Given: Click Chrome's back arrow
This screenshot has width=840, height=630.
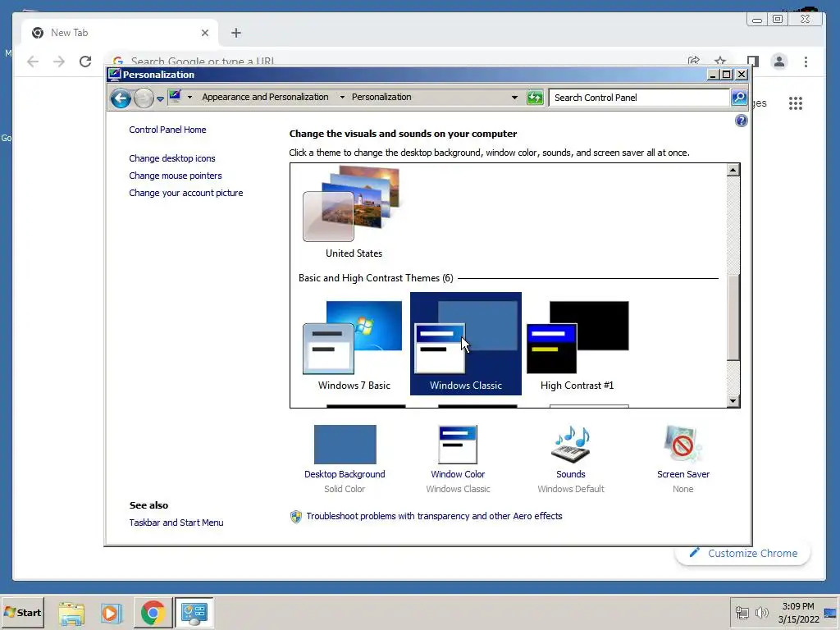Looking at the screenshot, I should (x=33, y=62).
